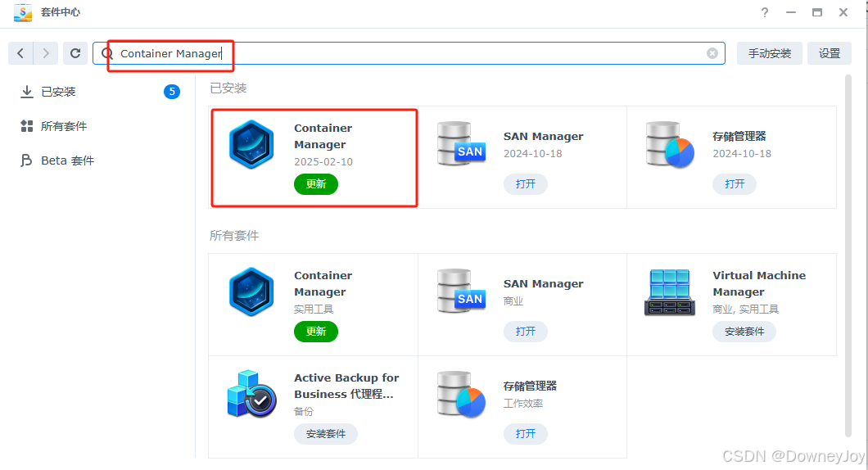Clear the search field text
This screenshot has height=470, width=868.
click(x=712, y=53)
